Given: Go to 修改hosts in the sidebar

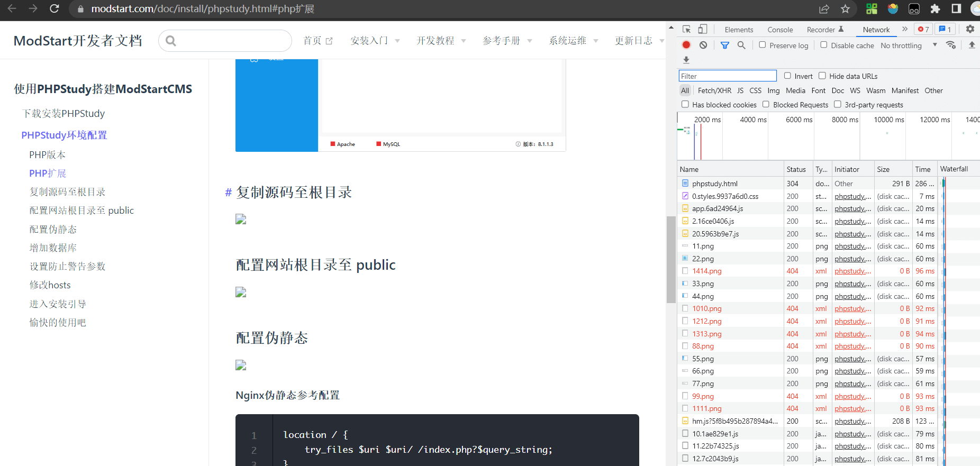Looking at the screenshot, I should (50, 285).
